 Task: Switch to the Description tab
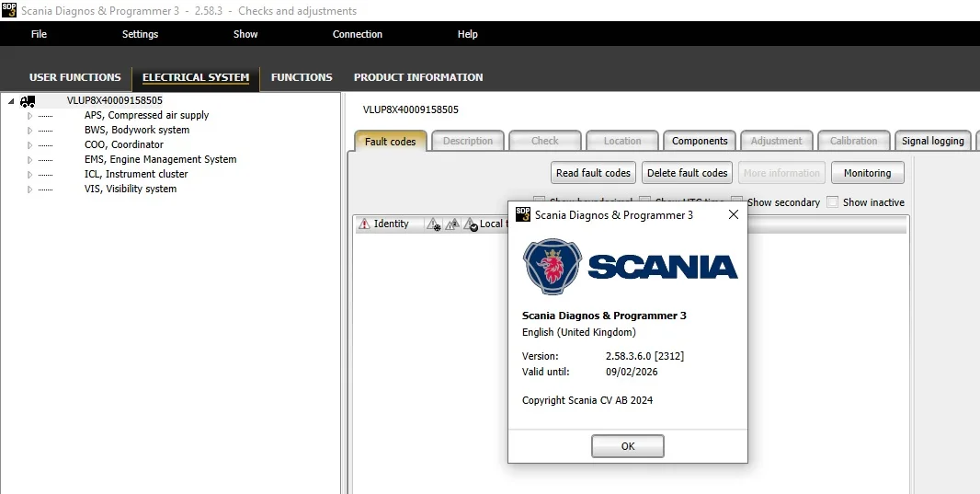pos(468,141)
